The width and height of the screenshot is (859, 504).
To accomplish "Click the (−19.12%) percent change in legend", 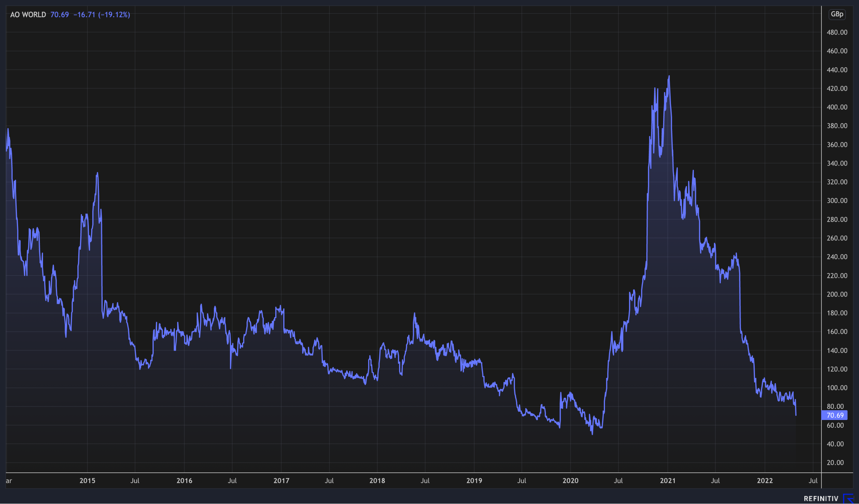I will pos(114,15).
